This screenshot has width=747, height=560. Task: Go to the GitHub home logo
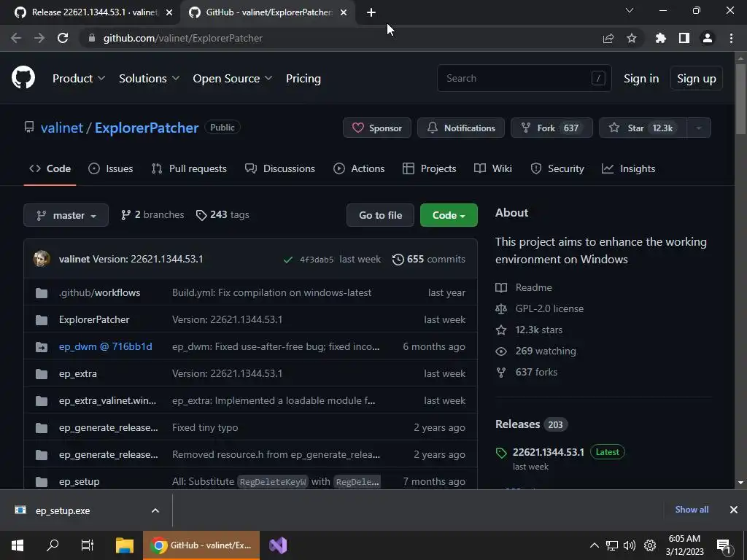23,77
